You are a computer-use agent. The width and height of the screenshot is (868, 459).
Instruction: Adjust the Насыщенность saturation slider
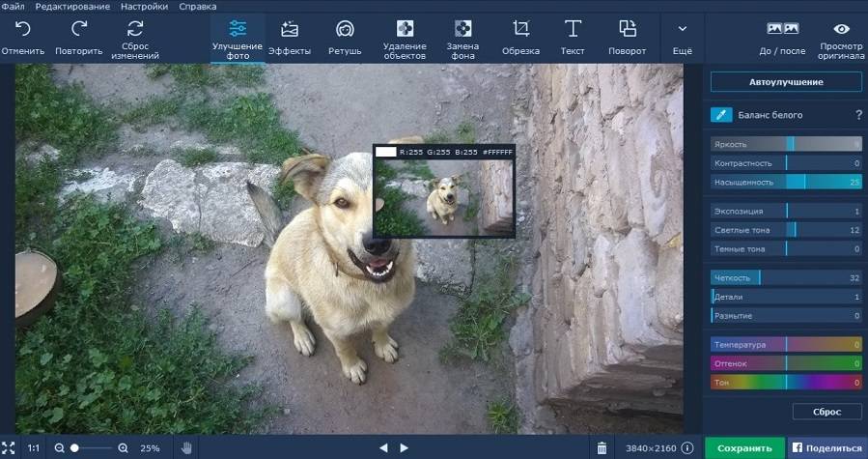point(804,182)
